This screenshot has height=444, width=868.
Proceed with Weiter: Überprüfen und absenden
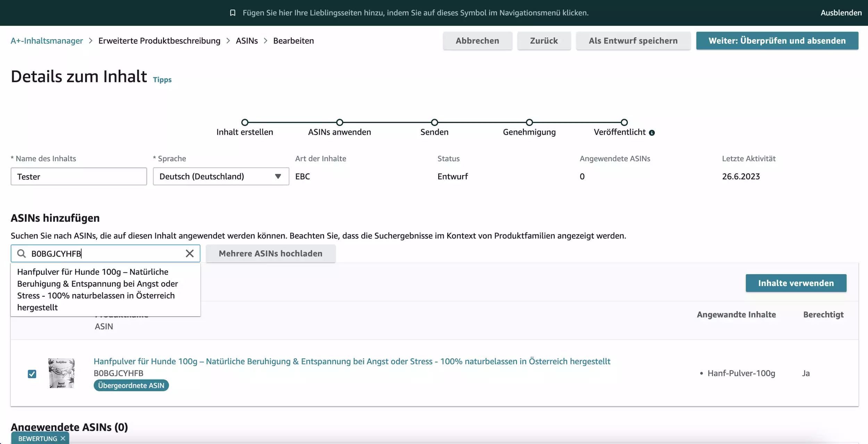(777, 41)
